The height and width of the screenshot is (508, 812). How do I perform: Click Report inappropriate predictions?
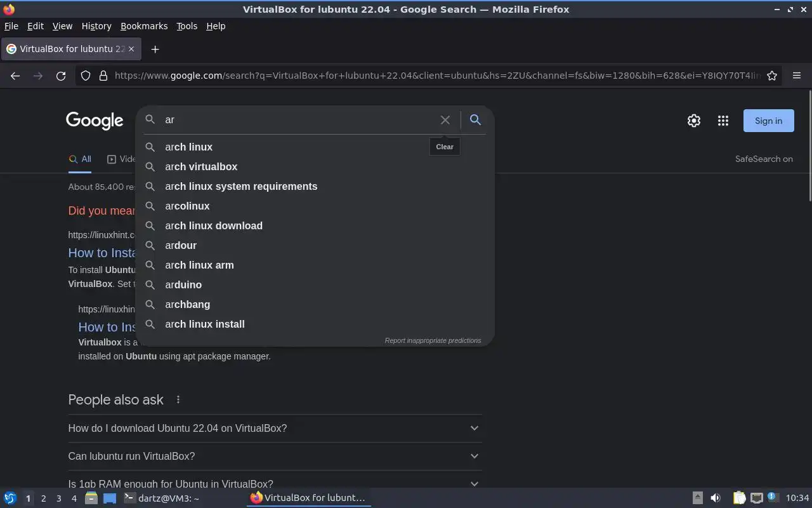(433, 340)
